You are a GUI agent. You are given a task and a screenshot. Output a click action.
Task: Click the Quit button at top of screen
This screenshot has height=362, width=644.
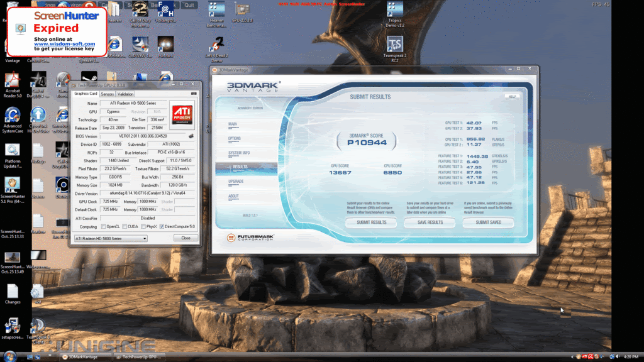[189, 5]
